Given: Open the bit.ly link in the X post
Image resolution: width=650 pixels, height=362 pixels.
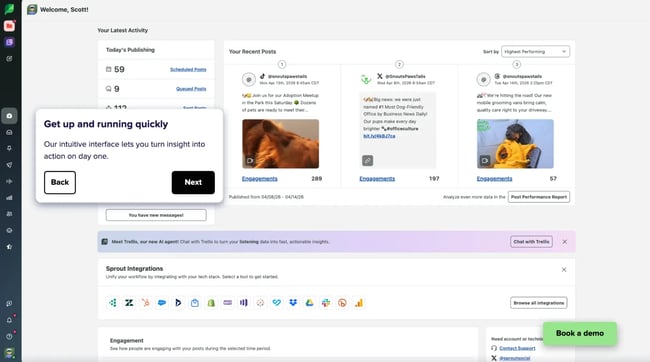Looking at the screenshot, I should (x=379, y=136).
